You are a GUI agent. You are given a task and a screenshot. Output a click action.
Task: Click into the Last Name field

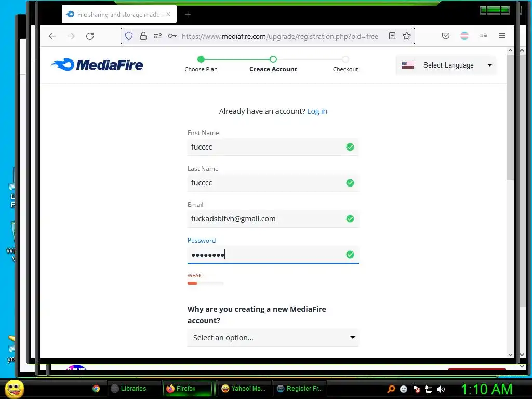coord(273,183)
